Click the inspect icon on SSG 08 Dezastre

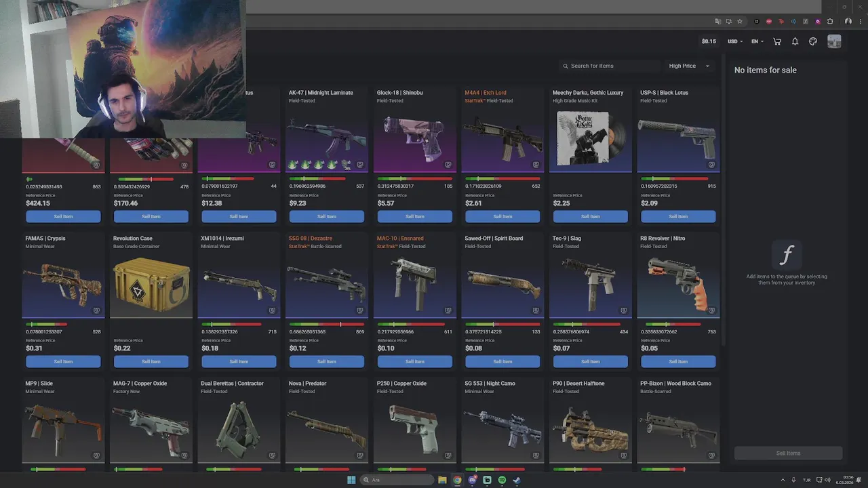(x=360, y=310)
